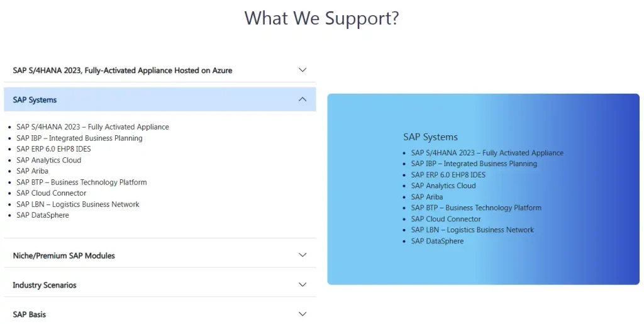Select the Industry Scenarios section label
The height and width of the screenshot is (324, 644).
click(45, 285)
